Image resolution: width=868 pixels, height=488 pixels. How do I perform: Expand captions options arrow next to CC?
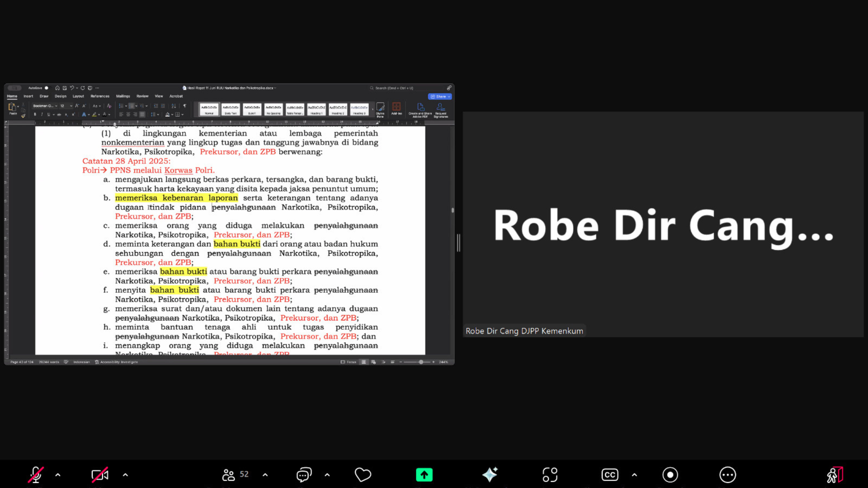pos(634,475)
